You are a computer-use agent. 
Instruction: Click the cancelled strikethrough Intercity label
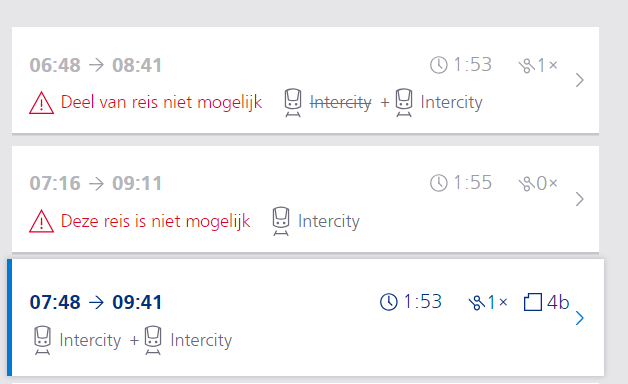[x=341, y=103]
